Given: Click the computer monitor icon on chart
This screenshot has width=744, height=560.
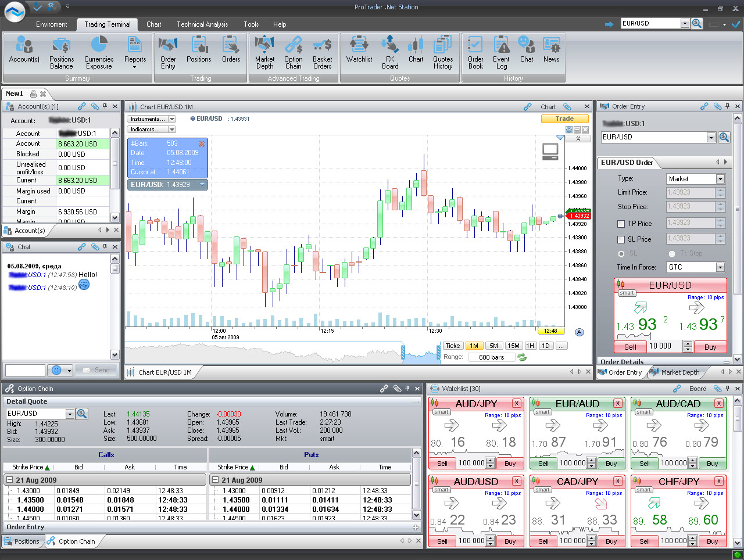Looking at the screenshot, I should click(x=550, y=152).
